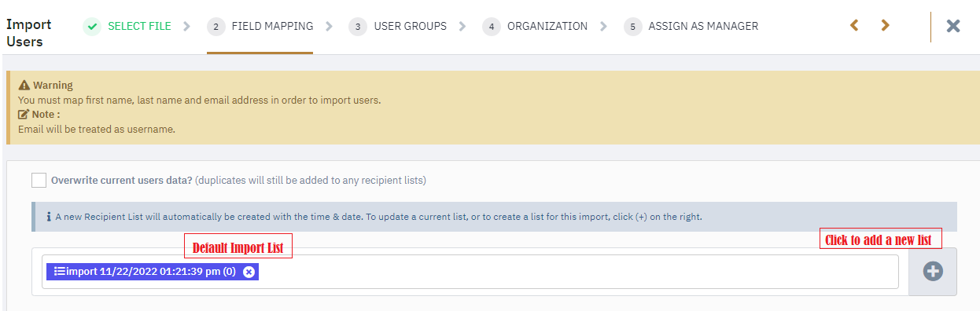
Task: Click the list icon in the import tag
Action: coord(60,272)
